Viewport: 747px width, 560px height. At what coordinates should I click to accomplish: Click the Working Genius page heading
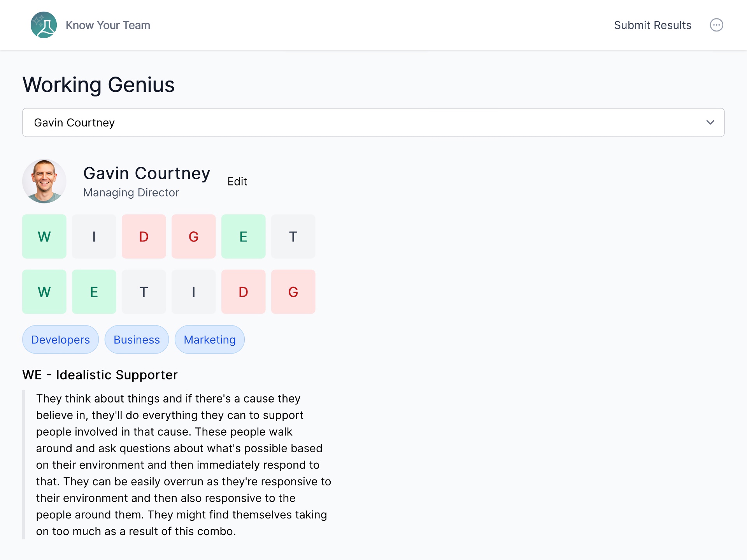pyautogui.click(x=98, y=85)
